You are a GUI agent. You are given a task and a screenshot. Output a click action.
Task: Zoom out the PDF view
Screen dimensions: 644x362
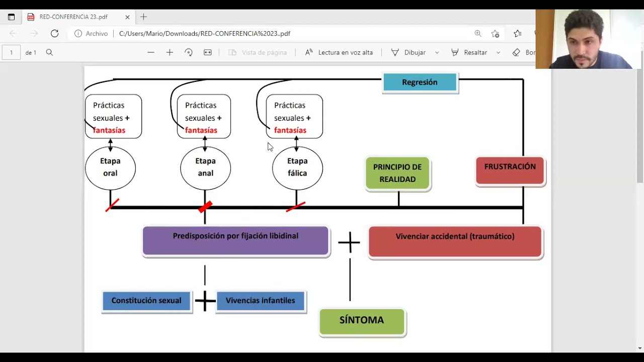(150, 52)
